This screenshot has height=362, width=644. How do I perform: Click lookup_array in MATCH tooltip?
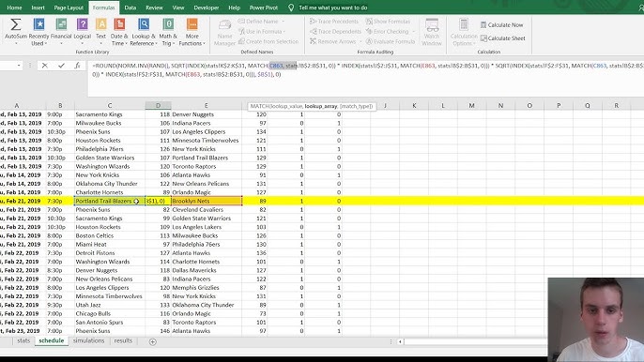click(x=321, y=106)
